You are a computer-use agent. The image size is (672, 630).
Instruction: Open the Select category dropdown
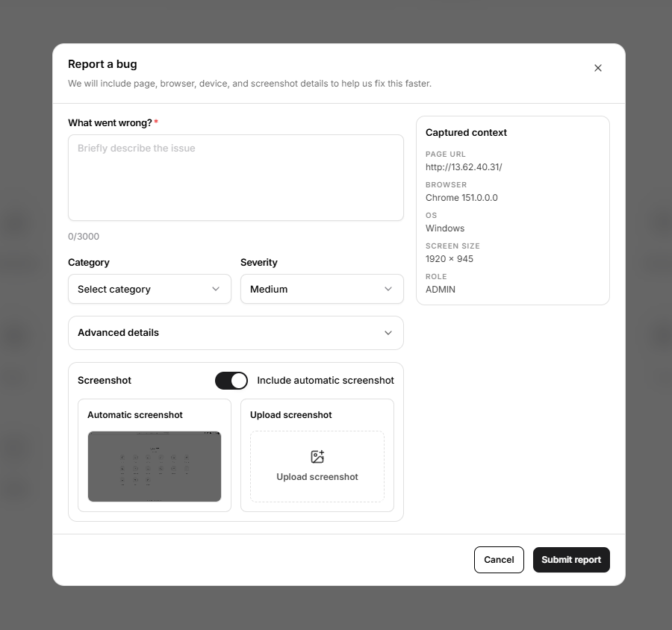[x=149, y=290]
